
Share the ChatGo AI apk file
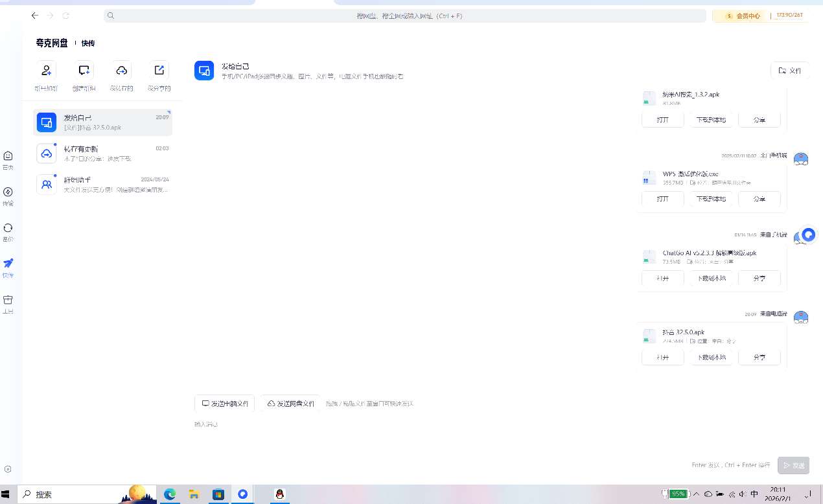tap(759, 278)
